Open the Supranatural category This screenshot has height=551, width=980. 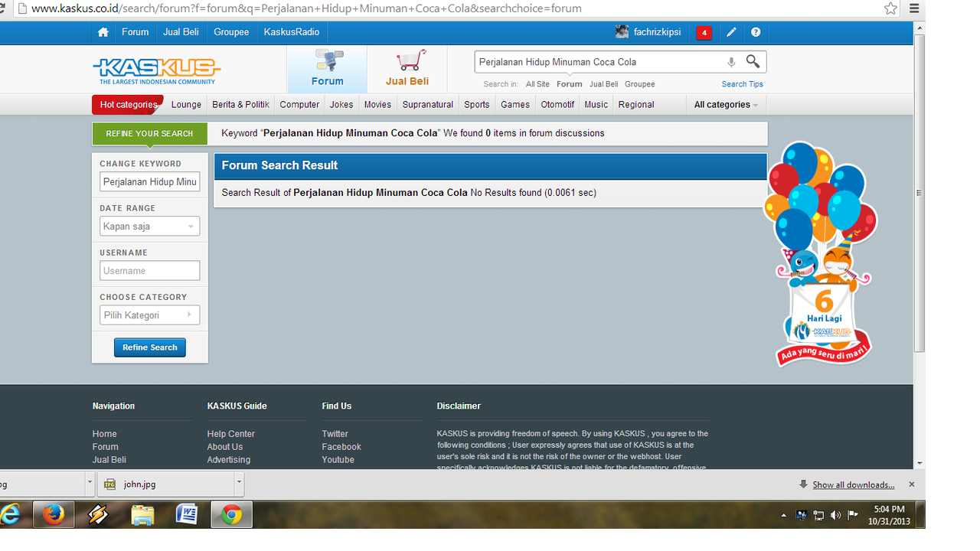tap(428, 105)
